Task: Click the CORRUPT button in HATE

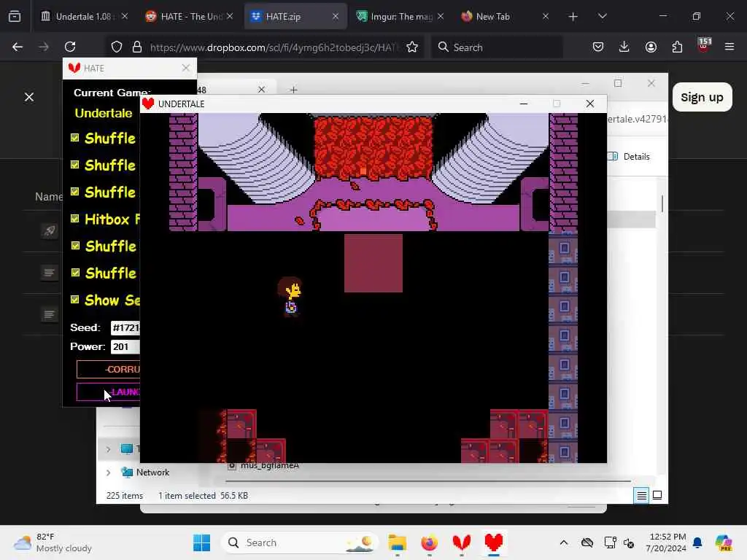Action: click(108, 369)
